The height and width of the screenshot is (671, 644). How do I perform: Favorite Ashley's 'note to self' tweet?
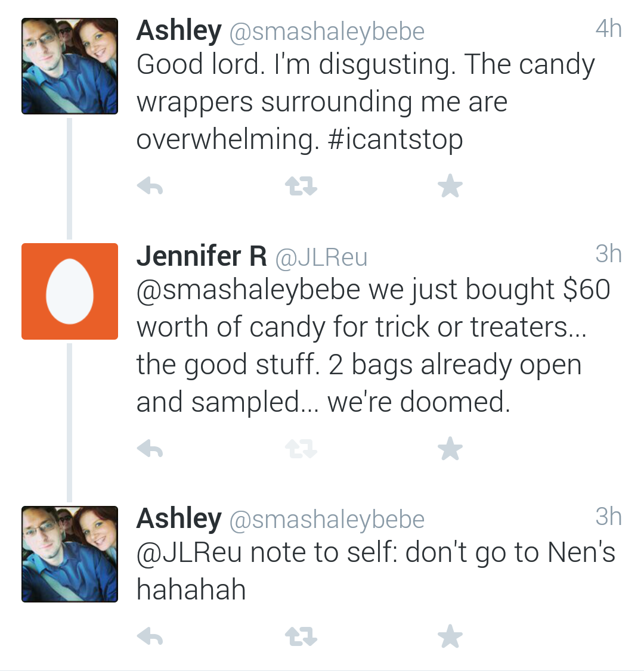(450, 638)
